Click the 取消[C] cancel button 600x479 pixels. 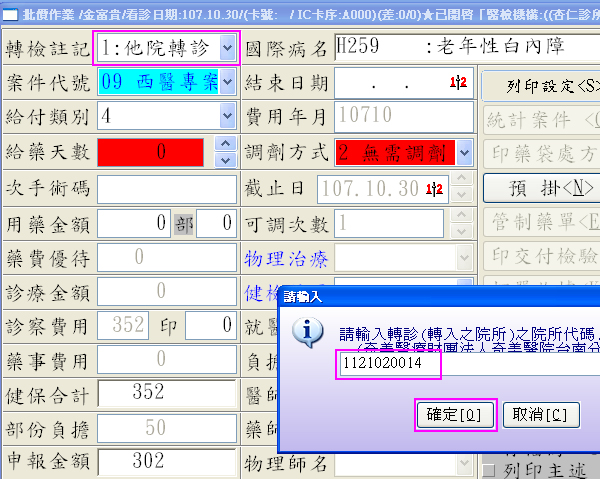542,413
